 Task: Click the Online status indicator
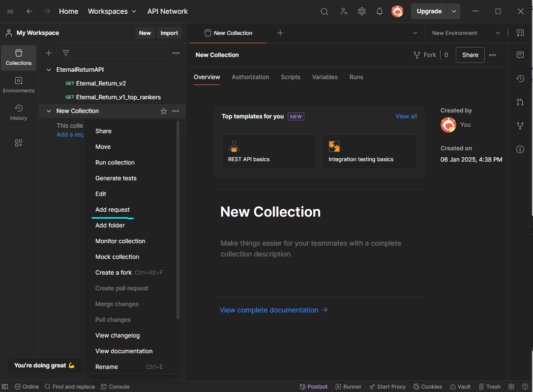27,387
